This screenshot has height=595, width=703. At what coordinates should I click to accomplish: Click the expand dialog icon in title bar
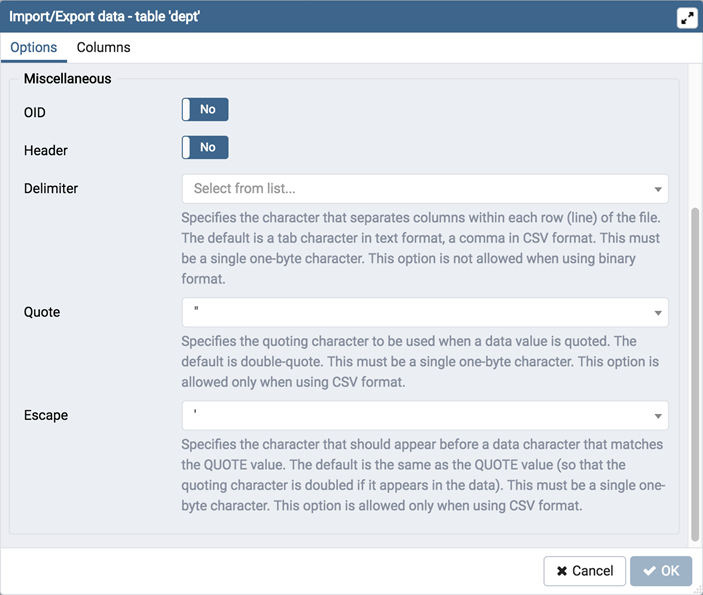[686, 17]
